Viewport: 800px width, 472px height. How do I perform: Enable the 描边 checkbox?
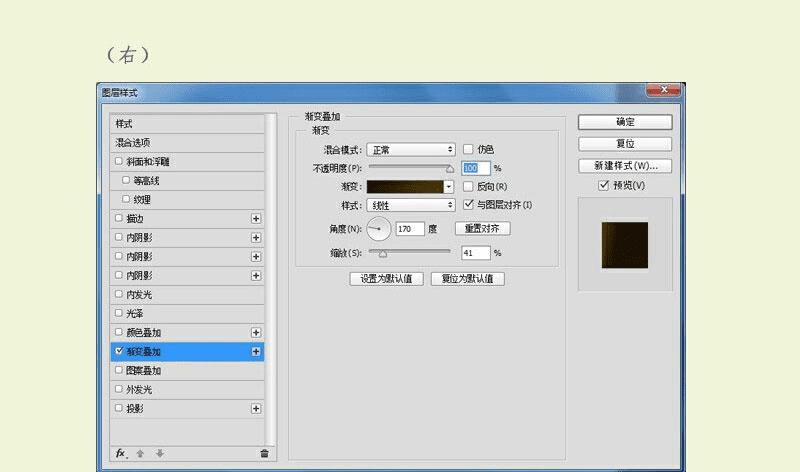click(119, 218)
